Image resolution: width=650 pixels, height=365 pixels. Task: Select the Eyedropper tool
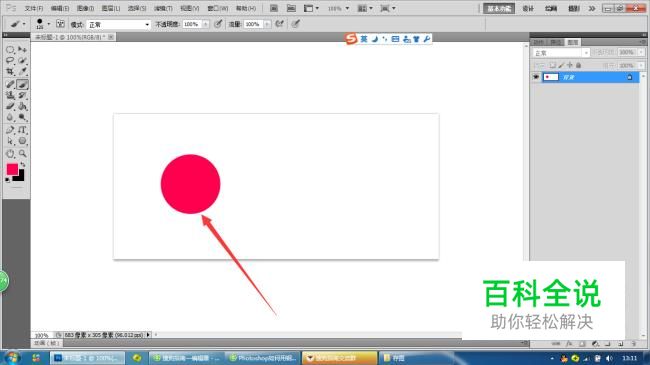click(22, 72)
